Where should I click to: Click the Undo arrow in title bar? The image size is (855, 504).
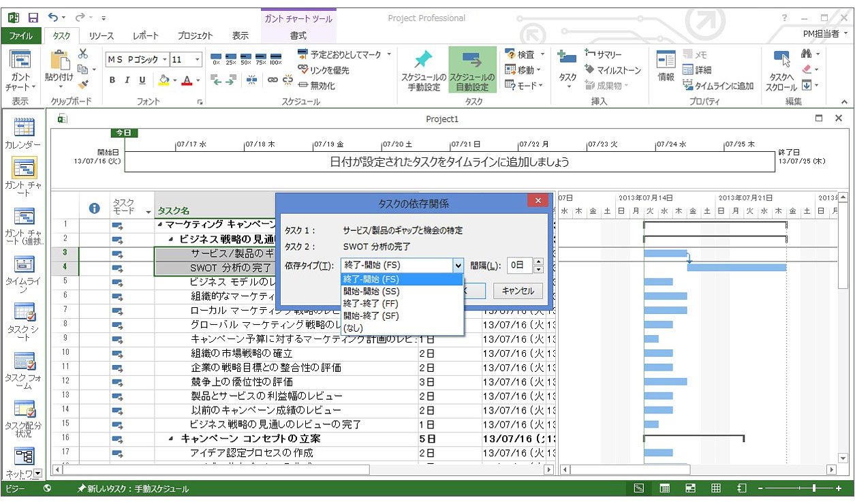(53, 18)
